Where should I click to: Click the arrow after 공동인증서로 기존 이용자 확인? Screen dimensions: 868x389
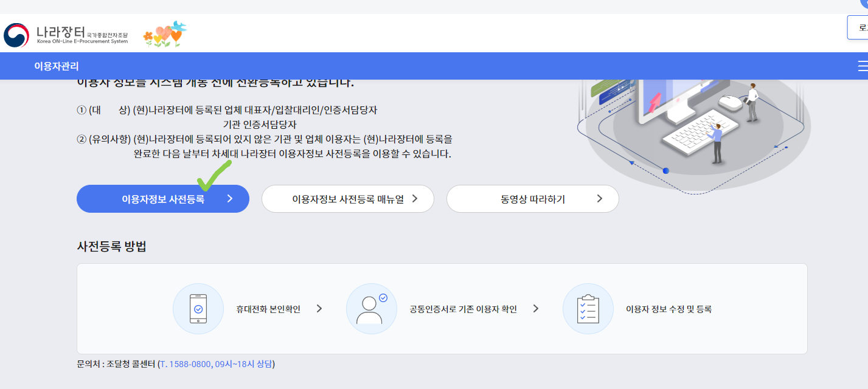tap(536, 309)
